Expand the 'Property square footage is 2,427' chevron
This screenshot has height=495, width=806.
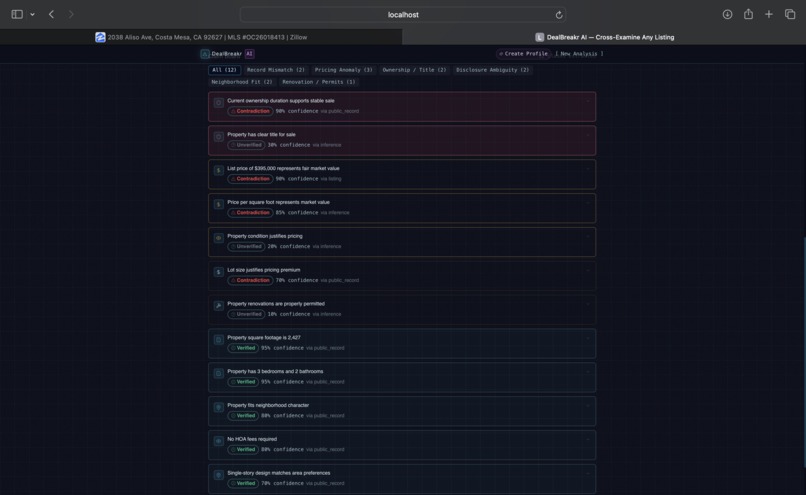(x=588, y=339)
